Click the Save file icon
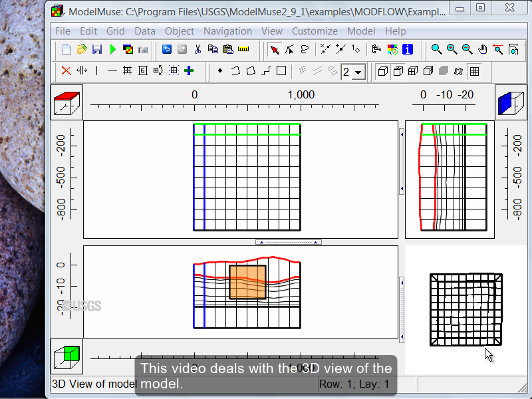The height and width of the screenshot is (399, 532). 97,49
